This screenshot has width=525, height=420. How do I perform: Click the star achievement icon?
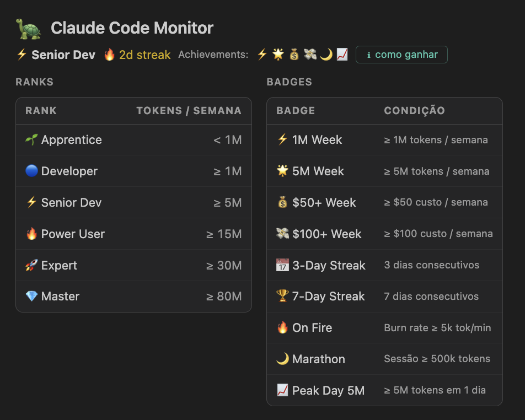pos(278,54)
